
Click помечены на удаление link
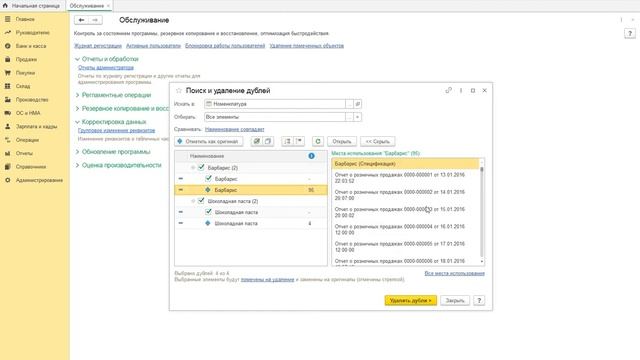click(267, 280)
